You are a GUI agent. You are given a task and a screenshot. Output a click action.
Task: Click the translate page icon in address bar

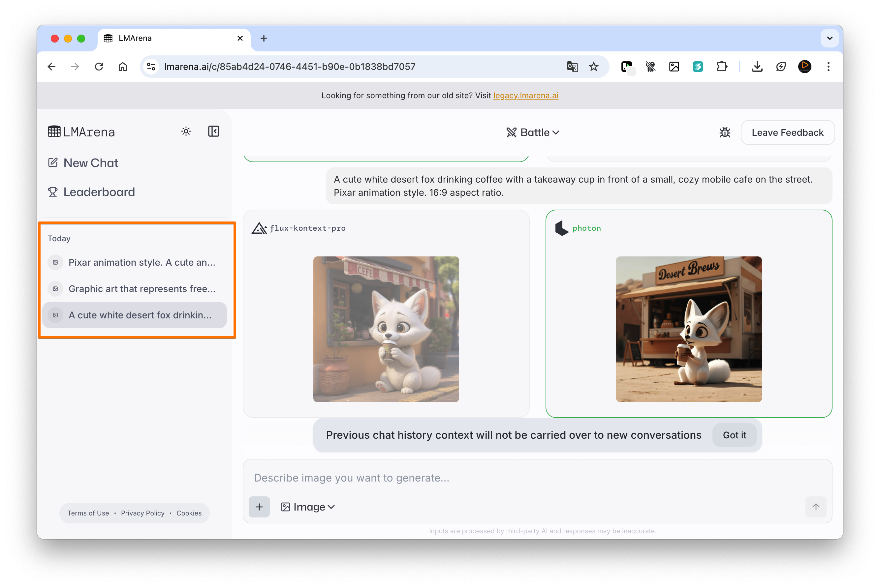(x=572, y=67)
